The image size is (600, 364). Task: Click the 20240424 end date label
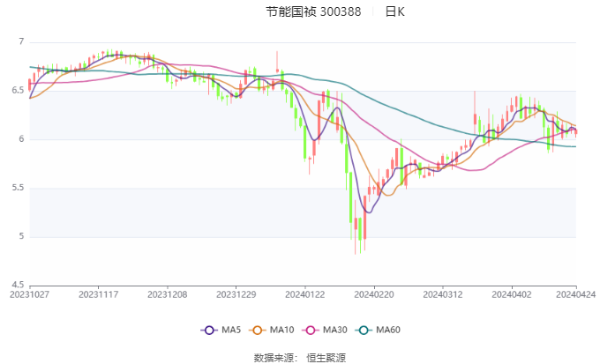point(576,294)
